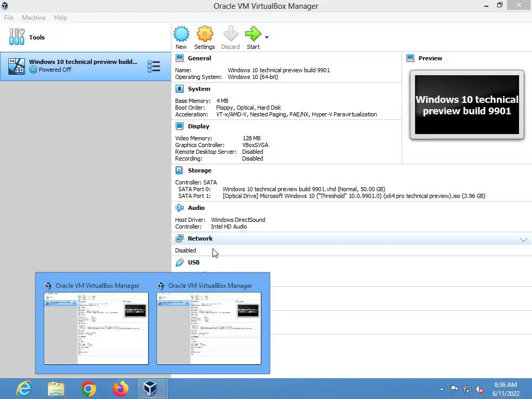Select the first VirtualBox Manager taskbar thumbnail
The width and height of the screenshot is (532, 399).
click(x=96, y=328)
